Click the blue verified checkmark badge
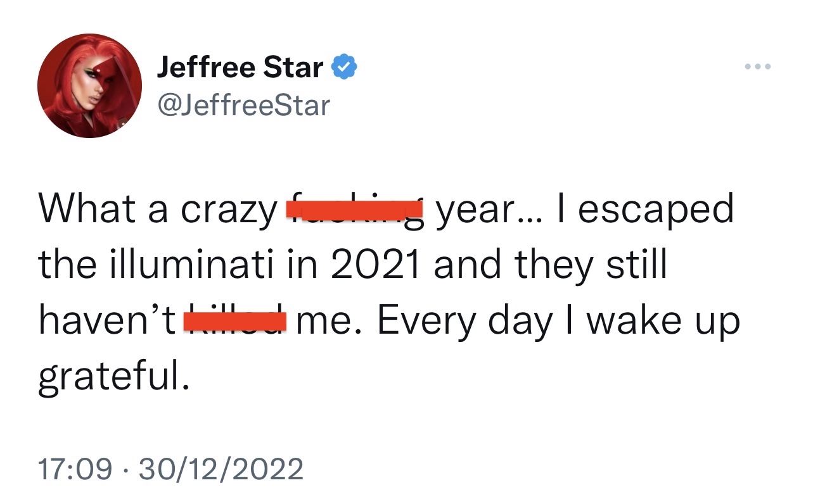 [x=345, y=66]
